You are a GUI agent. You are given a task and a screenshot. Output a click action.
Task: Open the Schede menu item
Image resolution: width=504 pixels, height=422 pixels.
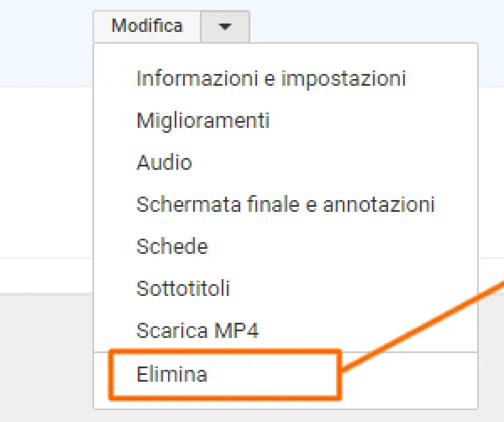pyautogui.click(x=171, y=247)
